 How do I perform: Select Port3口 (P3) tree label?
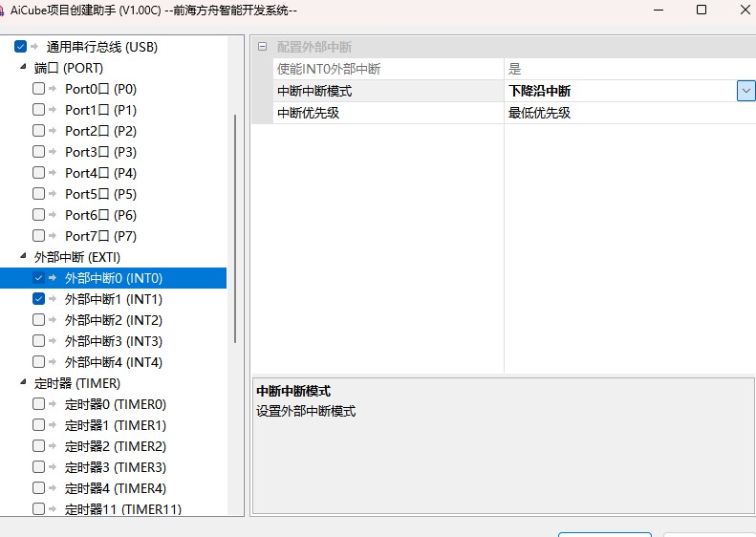coord(100,152)
